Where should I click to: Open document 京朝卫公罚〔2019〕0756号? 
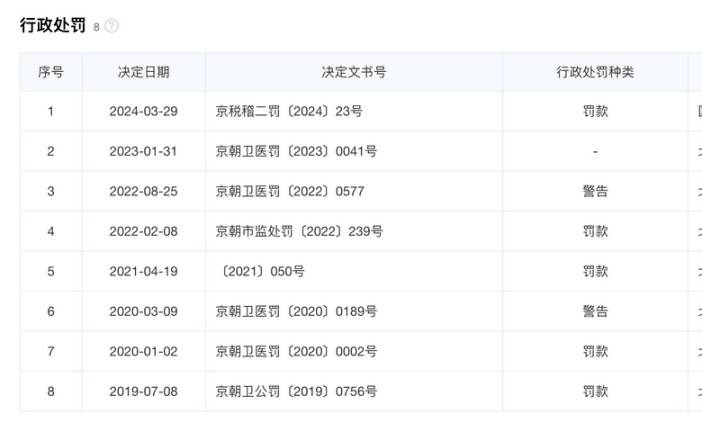[x=296, y=391]
